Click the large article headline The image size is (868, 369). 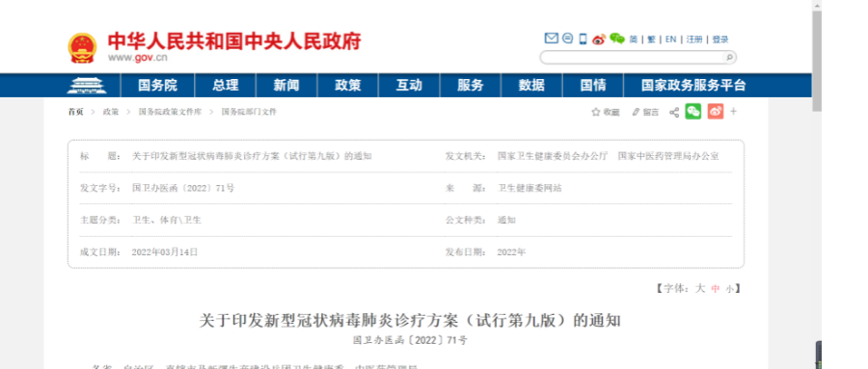pyautogui.click(x=410, y=321)
